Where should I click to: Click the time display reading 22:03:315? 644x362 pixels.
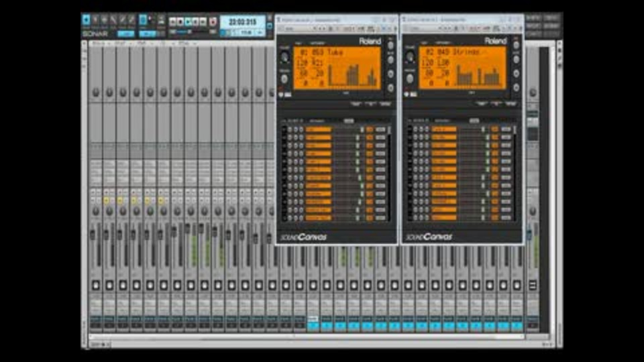point(242,21)
